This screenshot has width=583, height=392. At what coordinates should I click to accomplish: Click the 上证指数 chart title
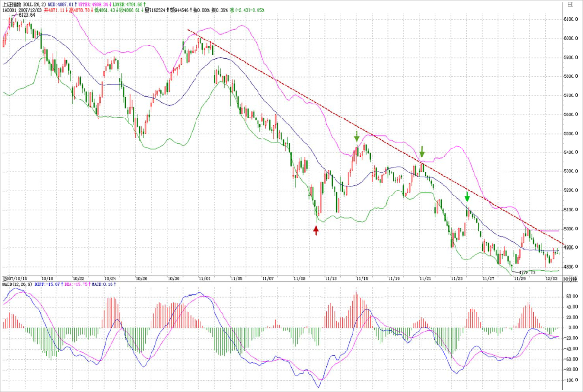12,4
